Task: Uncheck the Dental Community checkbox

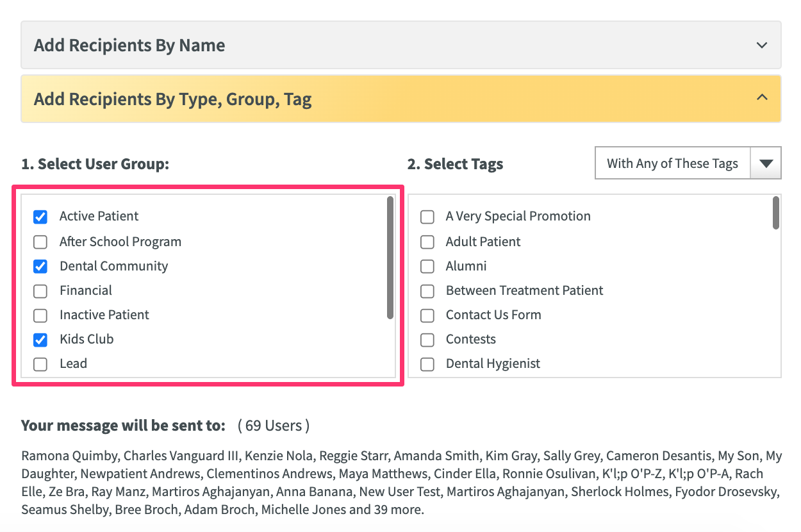Action: (x=40, y=266)
